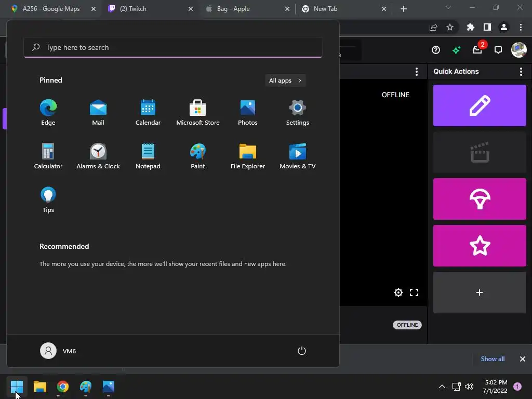Click Show all in downloads bar
The height and width of the screenshot is (399, 532).
[x=493, y=358]
